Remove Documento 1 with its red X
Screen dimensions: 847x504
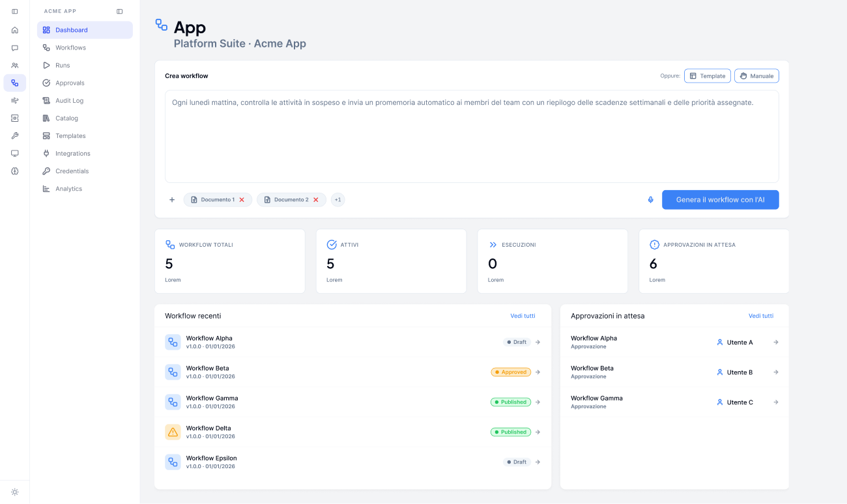pyautogui.click(x=242, y=200)
